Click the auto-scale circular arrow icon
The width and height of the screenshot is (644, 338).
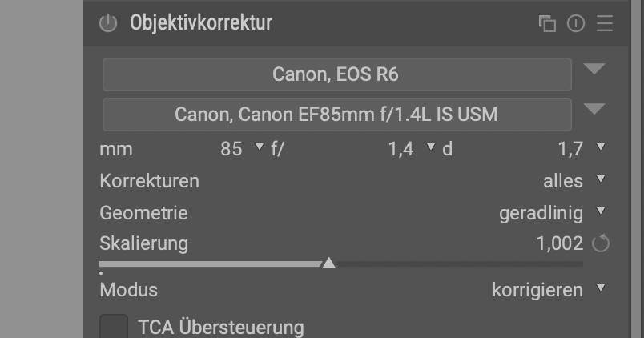600,243
